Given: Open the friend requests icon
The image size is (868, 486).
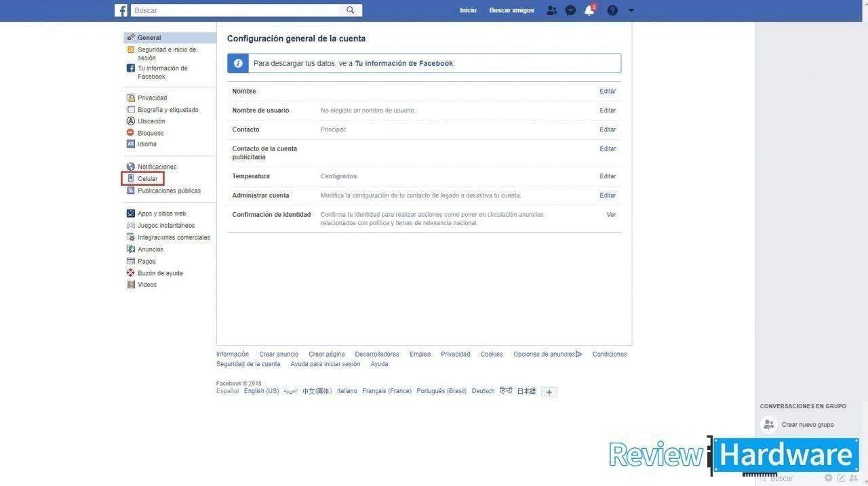Looking at the screenshot, I should pyautogui.click(x=551, y=10).
